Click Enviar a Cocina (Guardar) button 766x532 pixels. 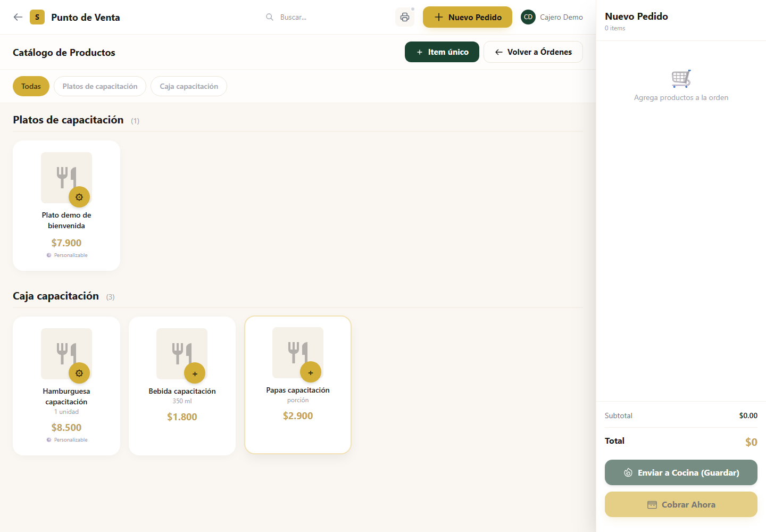(x=681, y=472)
